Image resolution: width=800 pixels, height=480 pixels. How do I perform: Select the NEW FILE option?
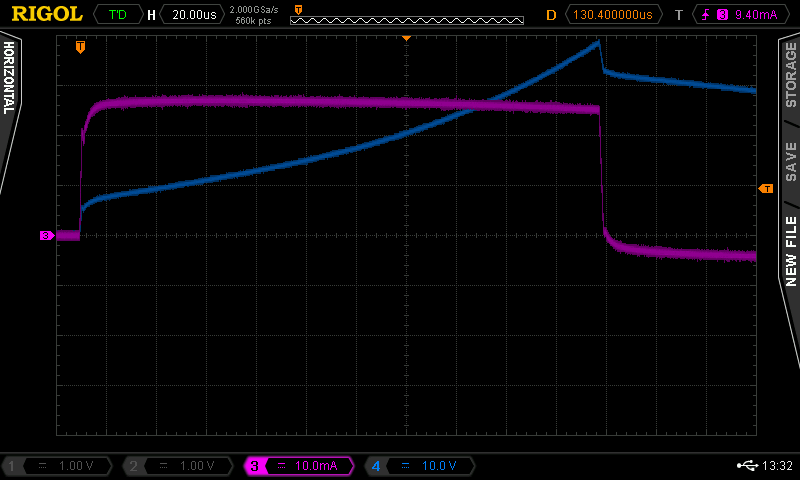pos(790,250)
